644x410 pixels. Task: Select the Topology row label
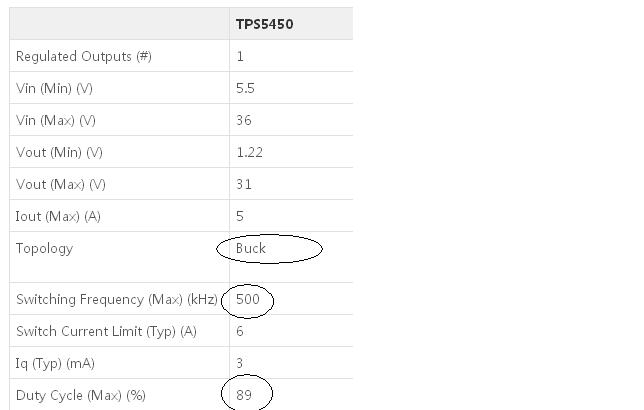pyautogui.click(x=45, y=248)
